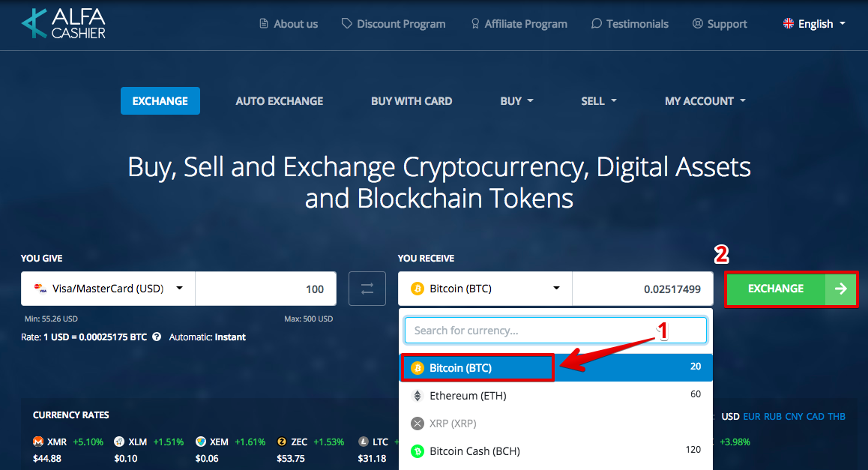This screenshot has height=470, width=868.
Task: Click the ZEC Zcash coin icon
Action: coord(282,442)
